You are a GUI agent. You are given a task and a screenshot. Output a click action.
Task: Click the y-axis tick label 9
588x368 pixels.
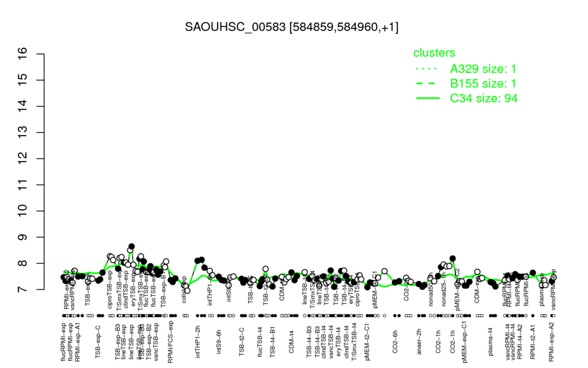23,237
